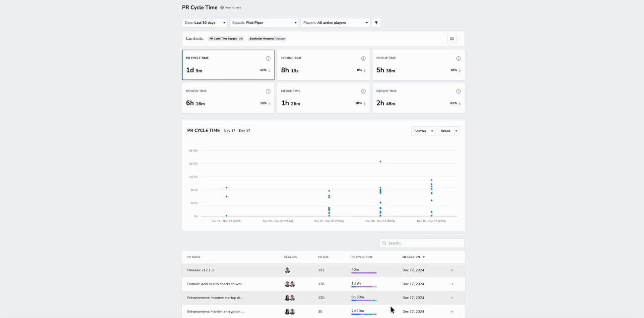Click the highest scatter point in Dec 08 - Dec 14
The image size is (644, 318).
pos(381,161)
